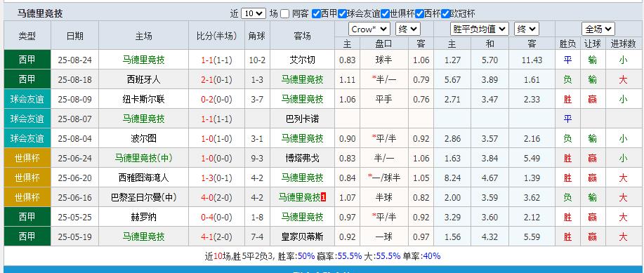Viewport: 644px width, 273px height.
Task: Click the 类型 column header
Action: 27,36
